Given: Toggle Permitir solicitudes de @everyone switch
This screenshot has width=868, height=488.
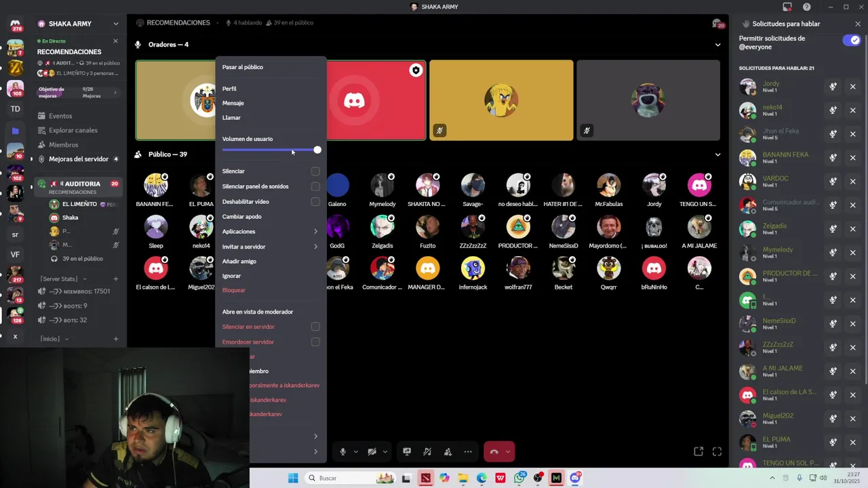Looking at the screenshot, I should tap(852, 40).
